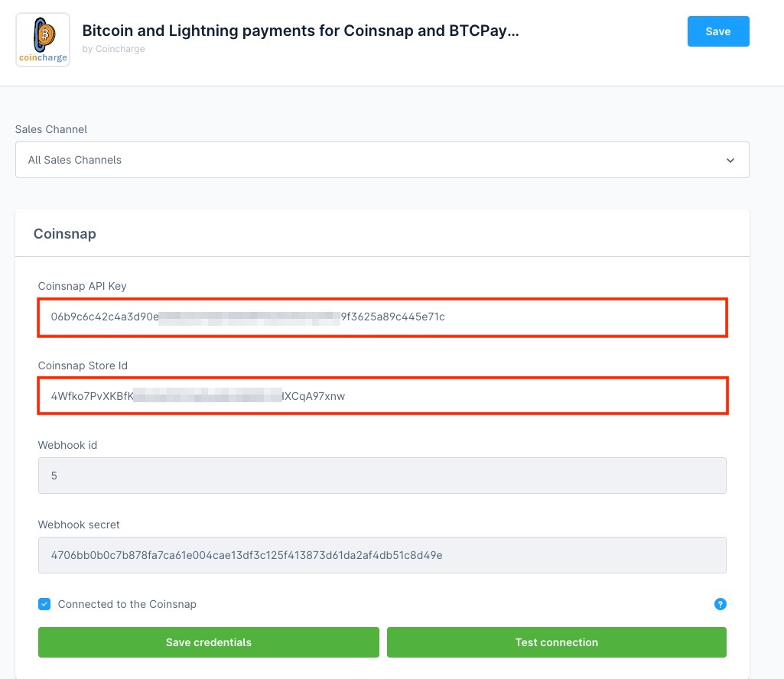Focus the Coinsnap API Key field
The height and width of the screenshot is (679, 784).
[x=382, y=317]
